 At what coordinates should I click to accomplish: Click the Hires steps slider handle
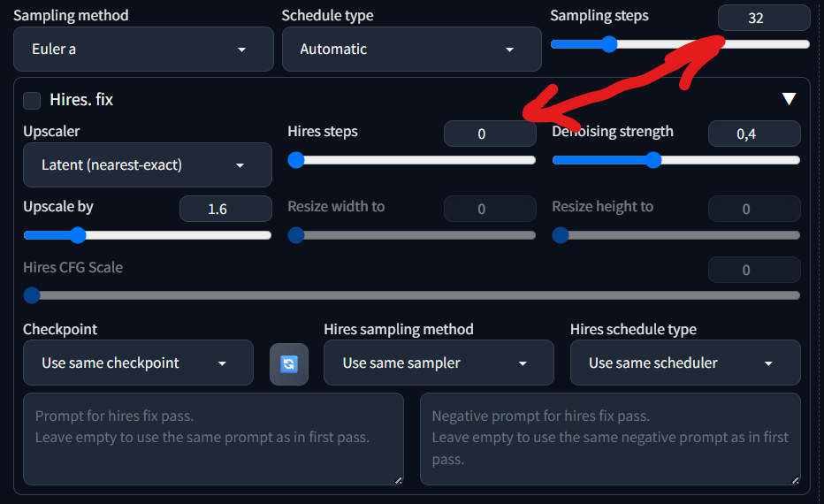(296, 160)
